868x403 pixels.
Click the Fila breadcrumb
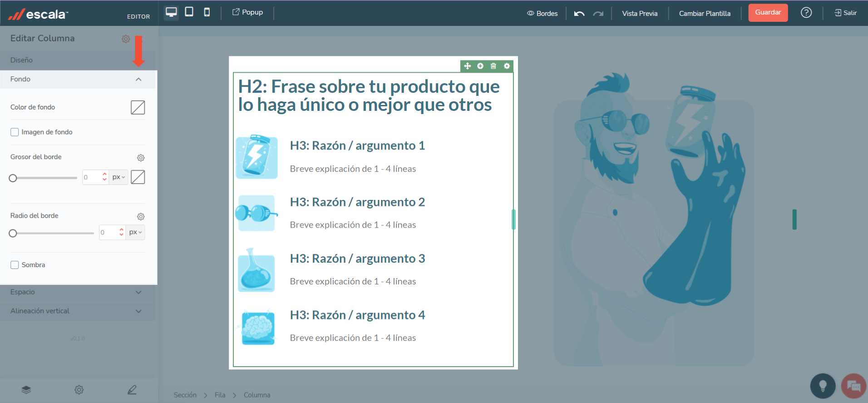[220, 395]
